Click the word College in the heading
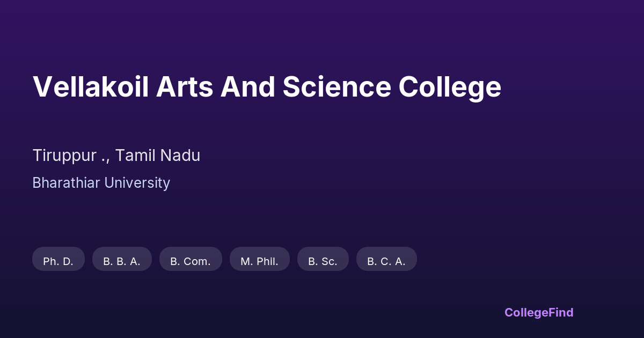This screenshot has width=644, height=338. coord(450,87)
